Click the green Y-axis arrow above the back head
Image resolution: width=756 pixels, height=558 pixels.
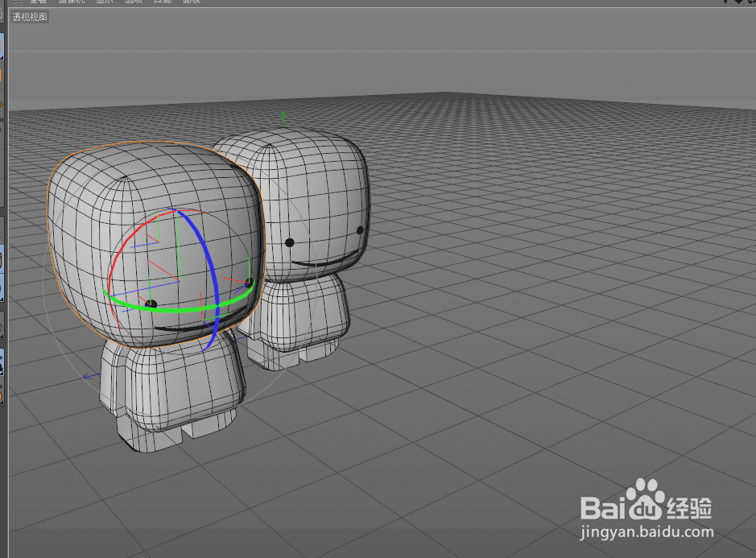click(x=283, y=118)
